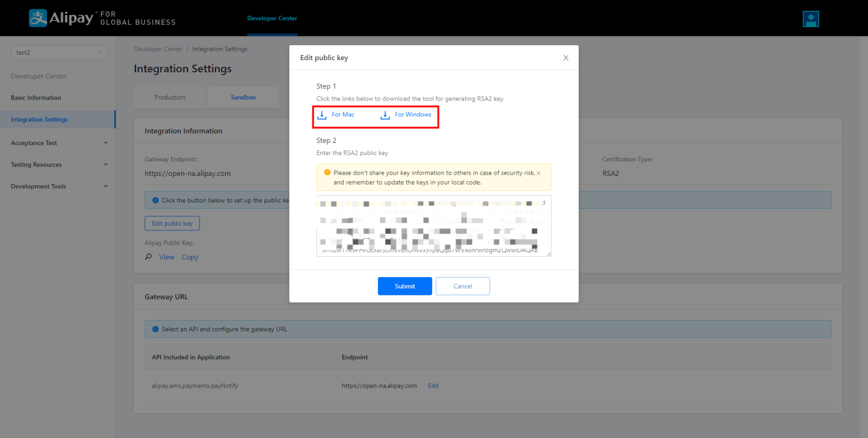Switch to the Sandbox tab
This screenshot has width=868, height=438.
[243, 97]
